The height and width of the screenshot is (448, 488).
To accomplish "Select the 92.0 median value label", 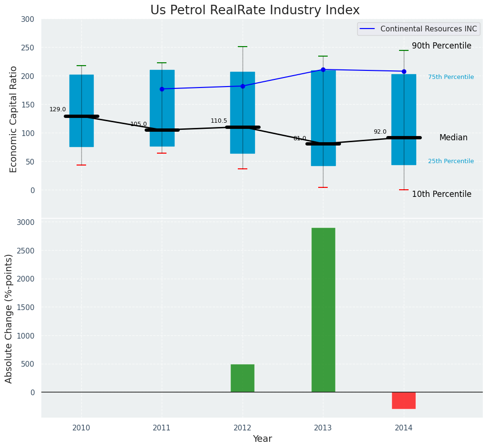I will pos(380,132).
